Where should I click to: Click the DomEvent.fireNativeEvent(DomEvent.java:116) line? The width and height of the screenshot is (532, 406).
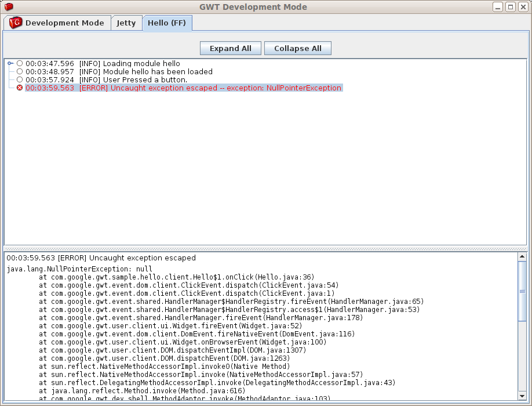[x=197, y=334]
